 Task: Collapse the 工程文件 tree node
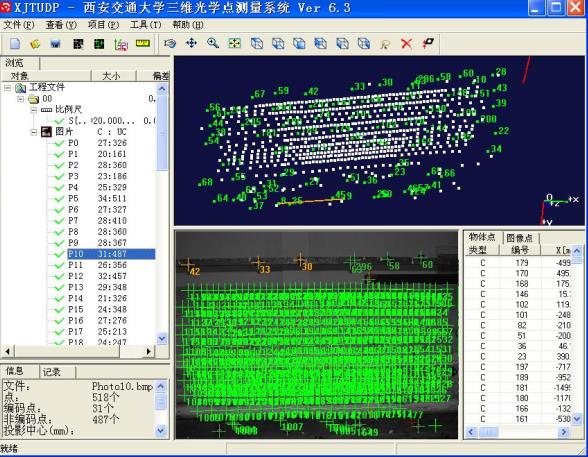(x=8, y=88)
